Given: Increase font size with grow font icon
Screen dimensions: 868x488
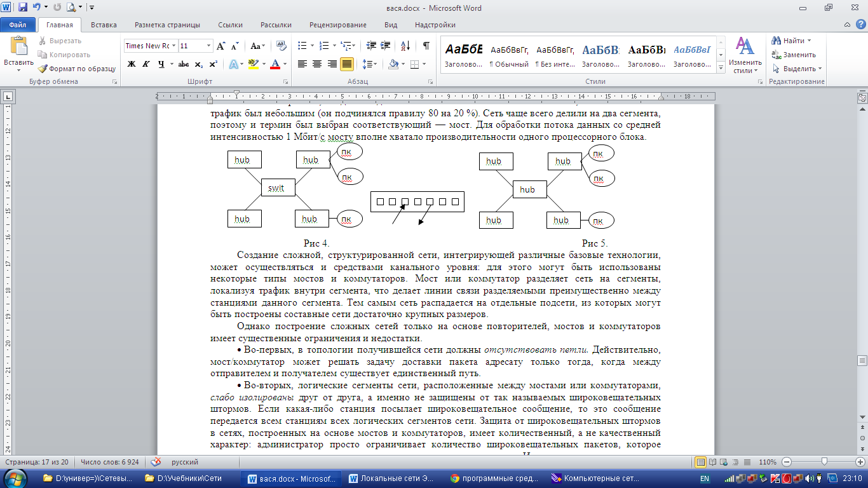Looking at the screenshot, I should (x=220, y=46).
